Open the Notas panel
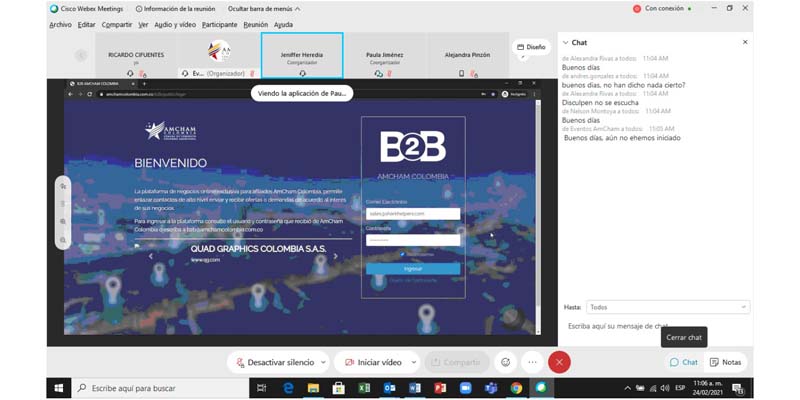This screenshot has height=400, width=800. (x=726, y=362)
